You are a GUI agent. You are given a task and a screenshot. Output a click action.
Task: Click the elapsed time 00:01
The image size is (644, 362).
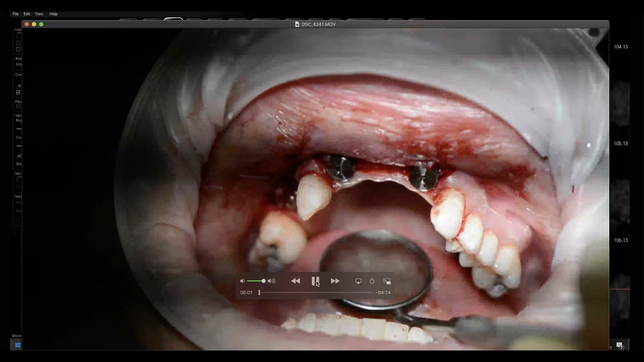(247, 293)
